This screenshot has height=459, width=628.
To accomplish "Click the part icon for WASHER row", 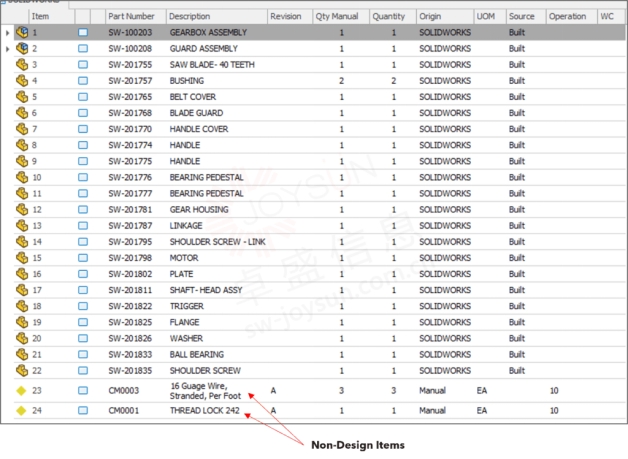I will [x=22, y=338].
